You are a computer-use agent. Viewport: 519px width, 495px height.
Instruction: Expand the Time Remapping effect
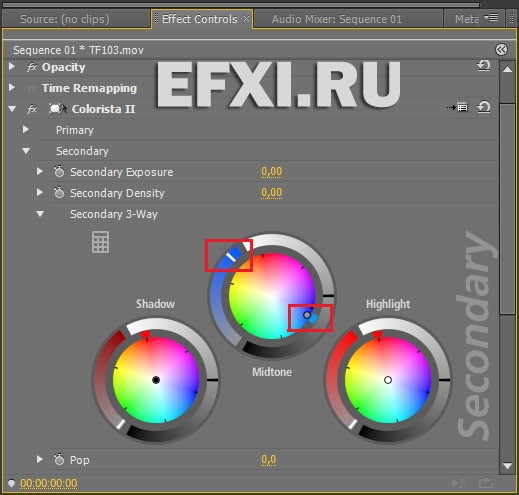coord(12,87)
